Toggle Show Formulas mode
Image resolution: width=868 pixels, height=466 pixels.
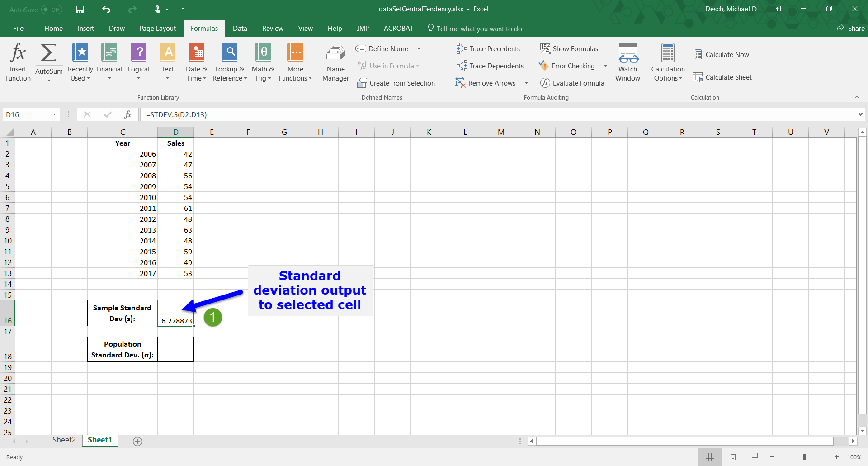pyautogui.click(x=569, y=49)
